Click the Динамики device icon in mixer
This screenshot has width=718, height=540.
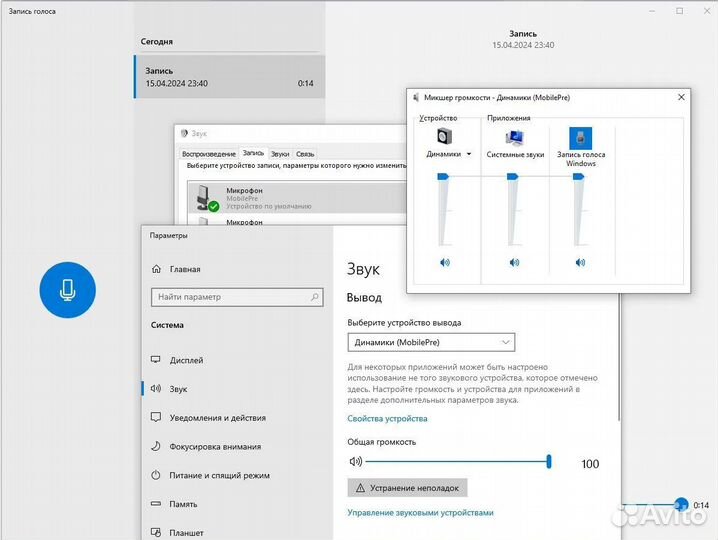[443, 136]
